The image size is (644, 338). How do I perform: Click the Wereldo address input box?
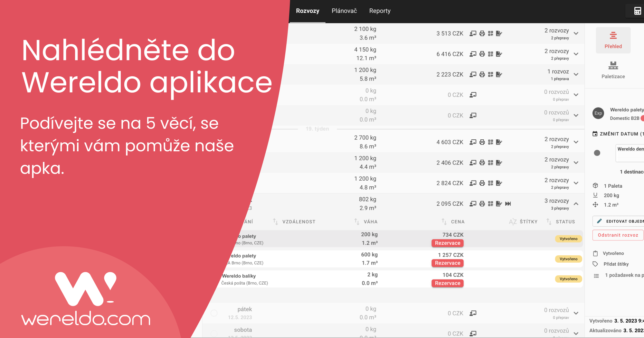click(630, 153)
